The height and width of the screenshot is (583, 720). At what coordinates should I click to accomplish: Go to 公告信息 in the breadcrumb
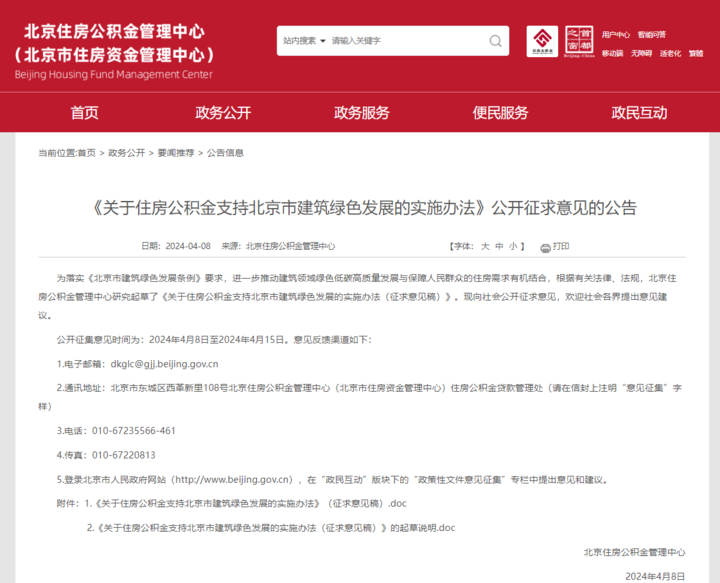coord(225,153)
